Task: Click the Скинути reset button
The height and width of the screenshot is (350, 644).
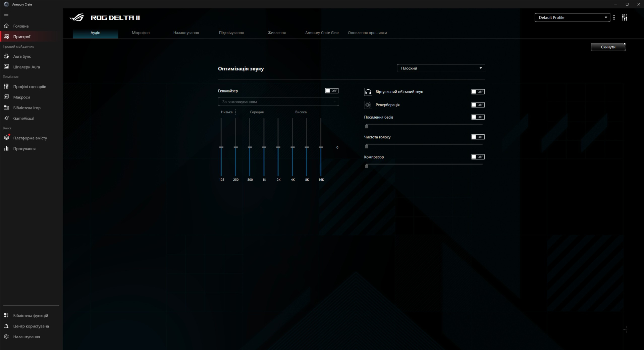Action: [x=608, y=47]
